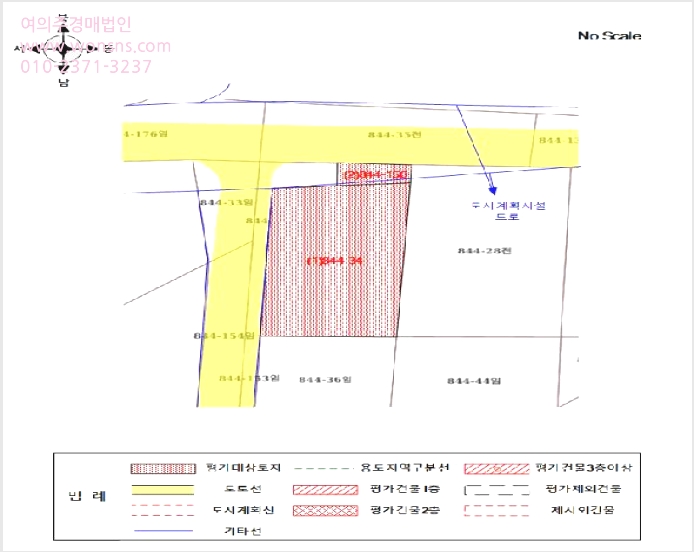Screen dimensions: 694x552
Task: Click parcel label 844-153임
Action: tap(250, 378)
